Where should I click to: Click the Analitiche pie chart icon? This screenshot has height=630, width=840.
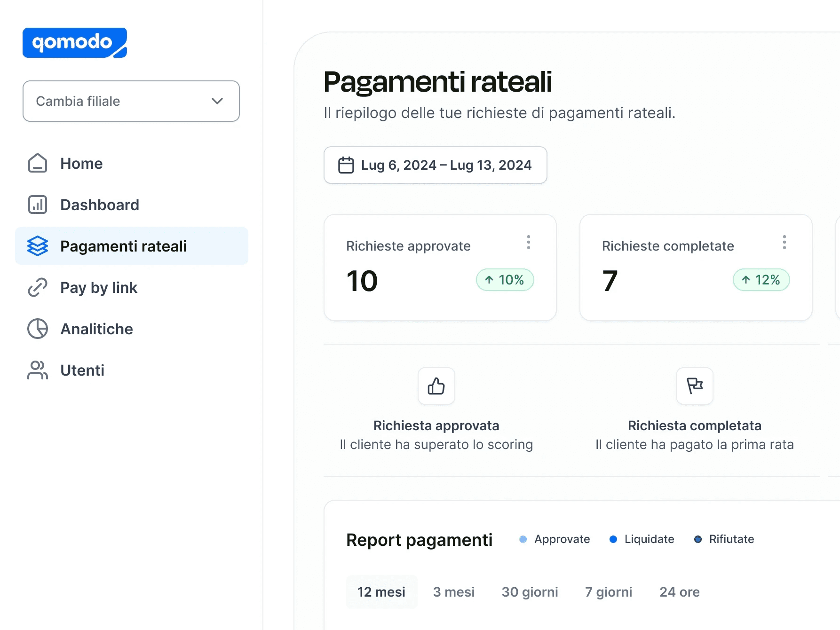coord(38,329)
